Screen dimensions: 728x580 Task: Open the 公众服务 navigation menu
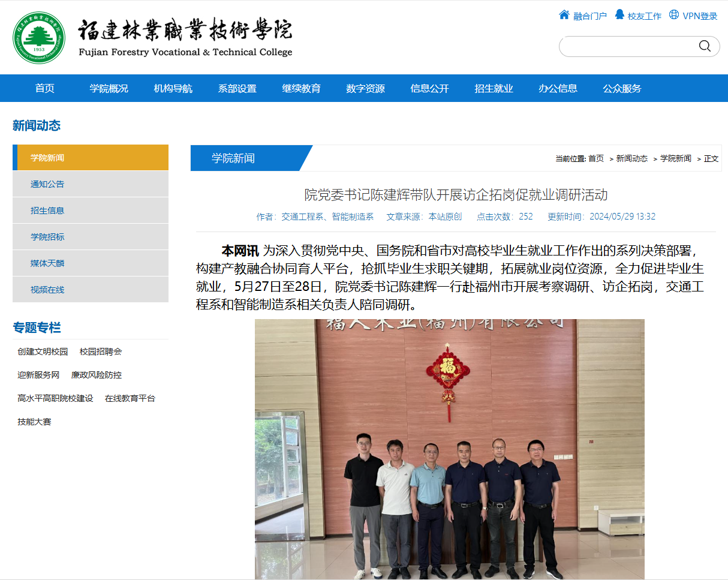(x=622, y=88)
